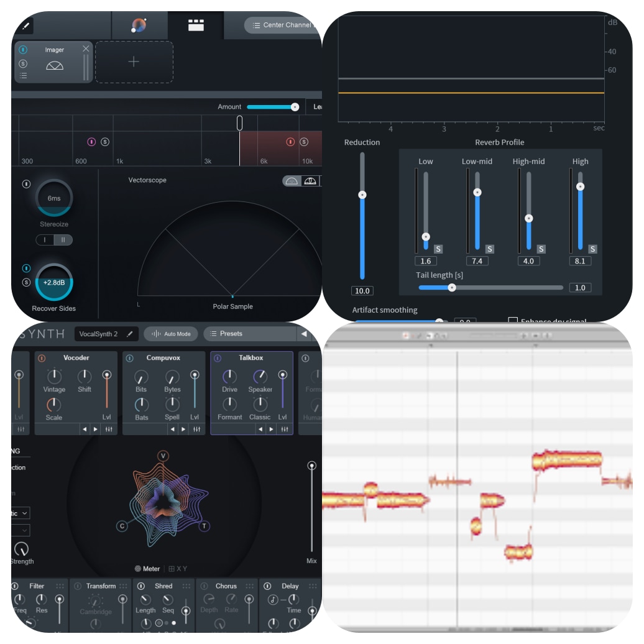
Task: Solo the 600 Hz band
Action: click(x=105, y=142)
